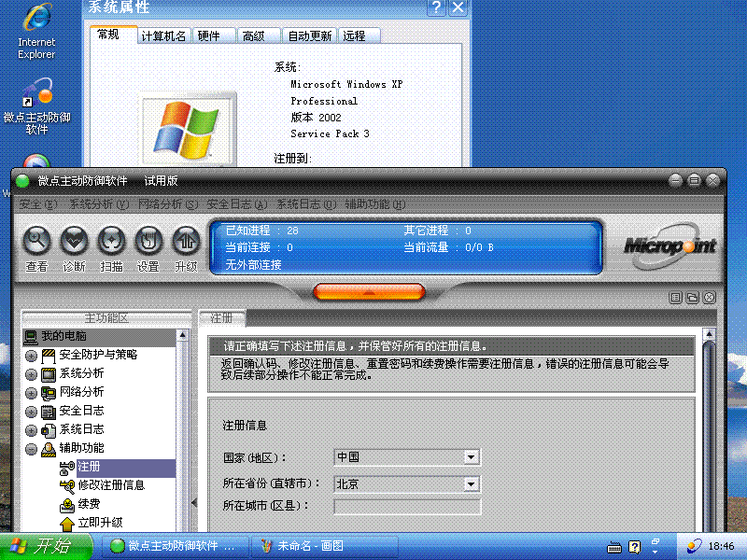Click the arrow that hides the tree pane
Image resolution: width=747 pixels, height=560 pixels.
(194, 502)
